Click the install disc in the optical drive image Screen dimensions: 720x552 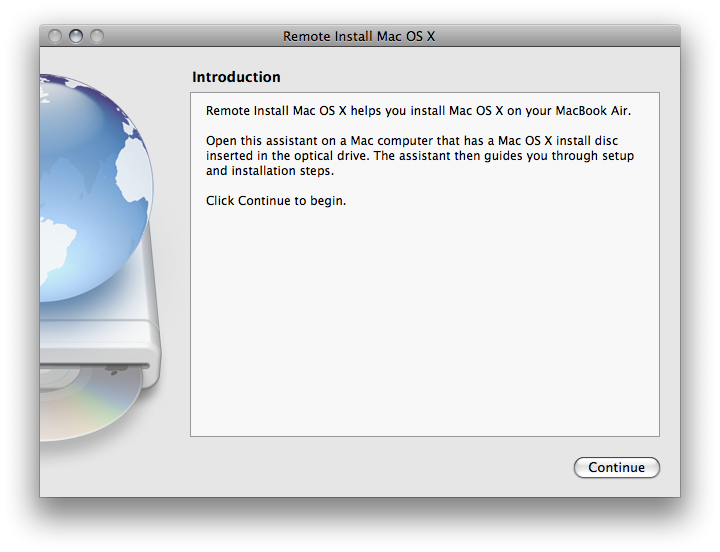click(x=90, y=402)
